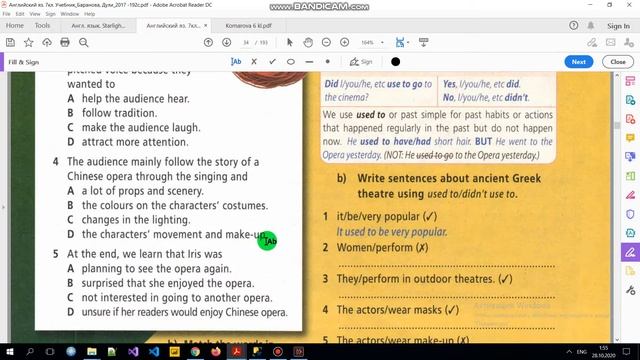This screenshot has height=360, width=640.
Task: Zoom out with the minus circle icon
Action: click(326, 42)
